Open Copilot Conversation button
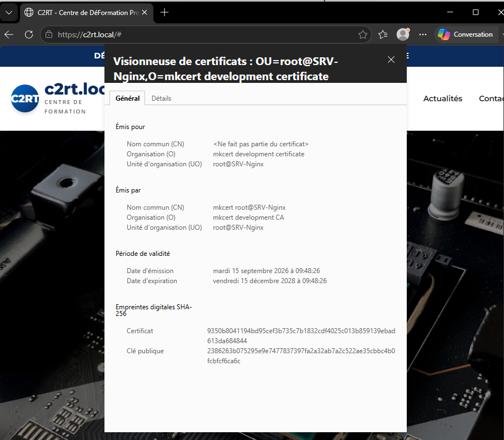This screenshot has height=440, width=504. tap(466, 34)
